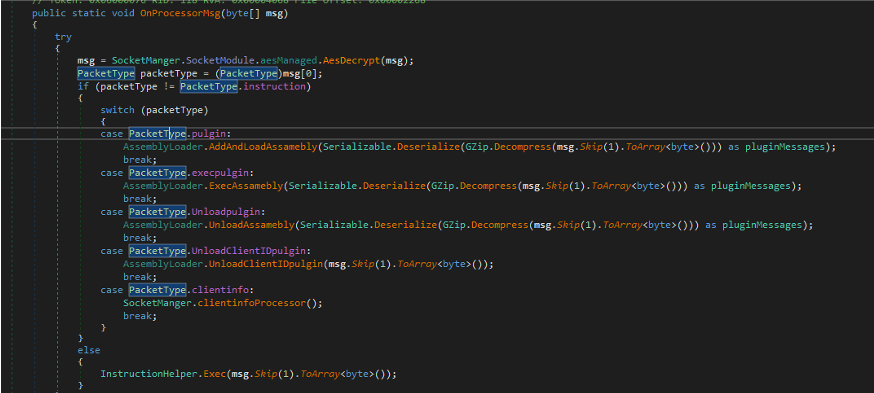Click the else keyword
The height and width of the screenshot is (393, 874).
tap(89, 350)
